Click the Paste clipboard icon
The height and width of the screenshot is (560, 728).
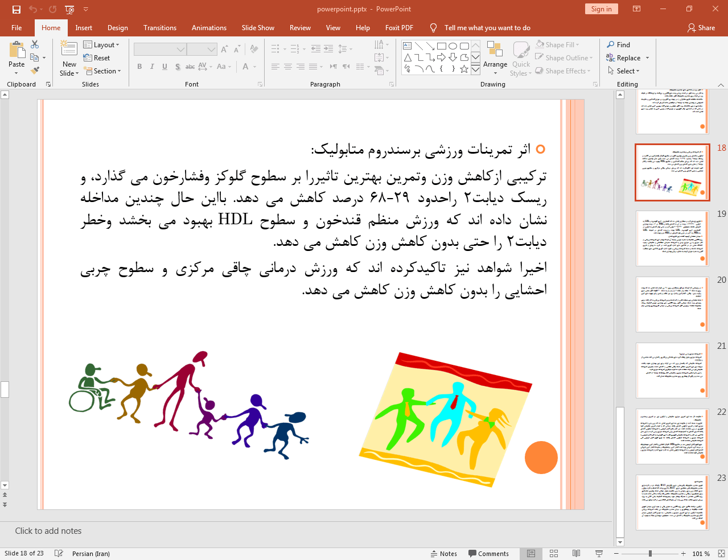click(x=17, y=51)
